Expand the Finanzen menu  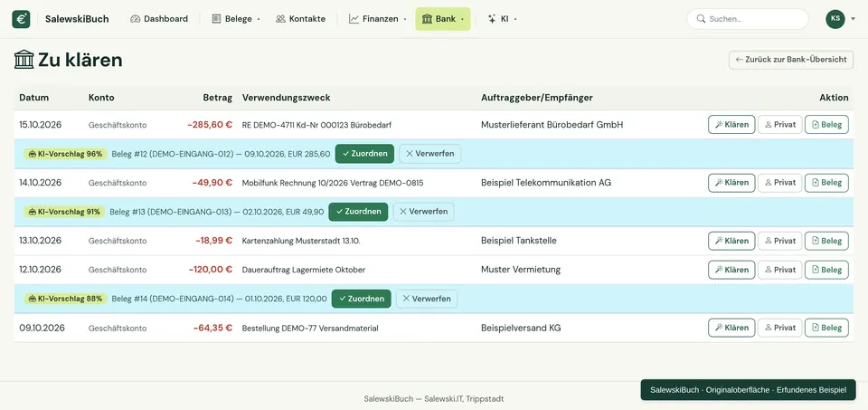(x=378, y=19)
